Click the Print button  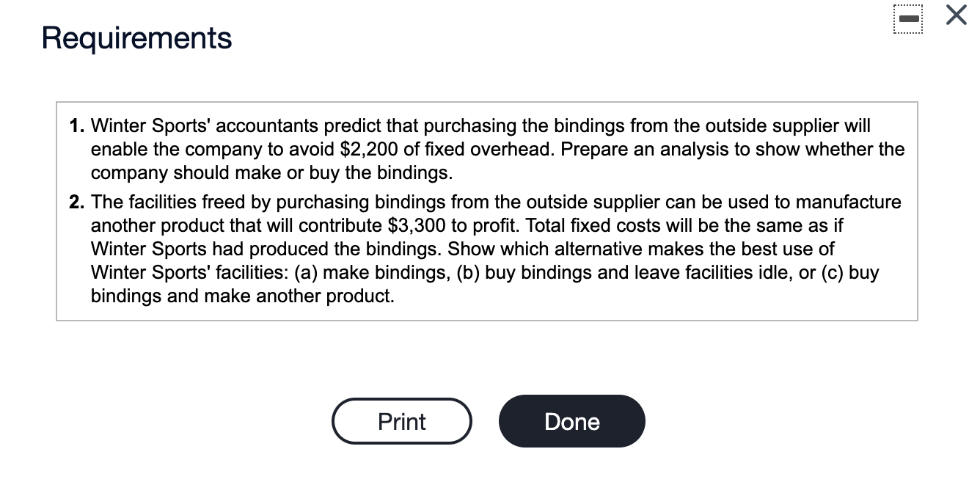point(401,421)
